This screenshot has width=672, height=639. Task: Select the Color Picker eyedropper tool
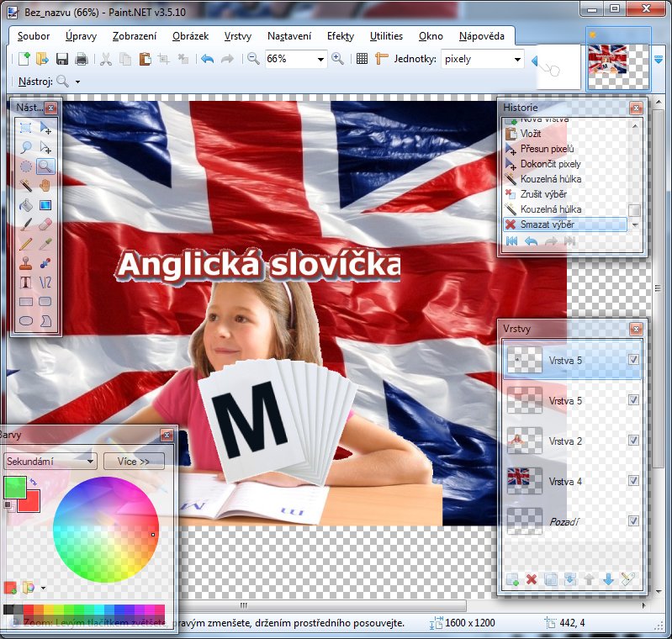[x=45, y=244]
